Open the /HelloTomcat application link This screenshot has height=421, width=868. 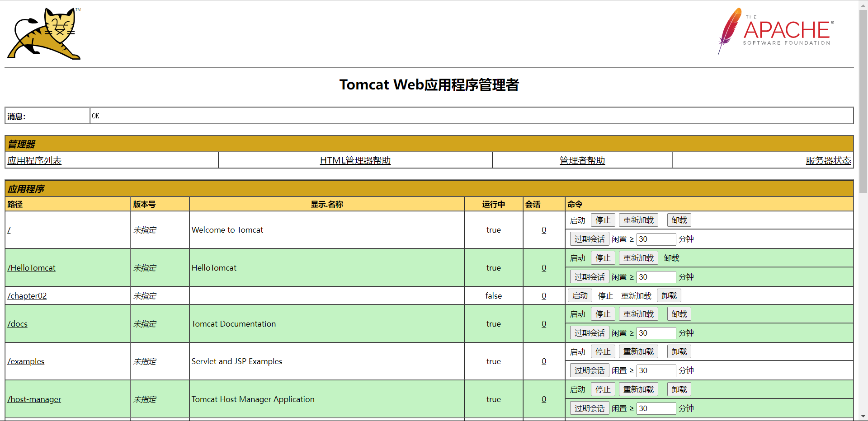tap(31, 268)
